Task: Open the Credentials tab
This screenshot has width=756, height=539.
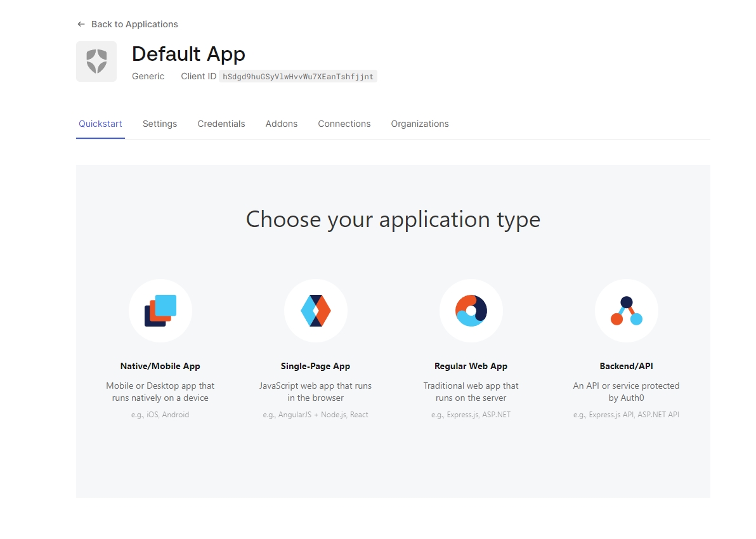Action: click(221, 124)
